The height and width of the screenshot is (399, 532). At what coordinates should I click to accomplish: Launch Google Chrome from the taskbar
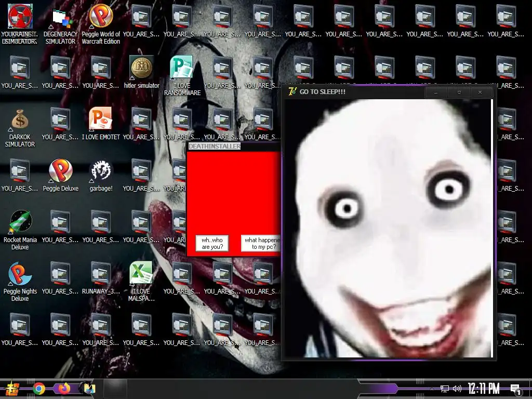click(39, 389)
